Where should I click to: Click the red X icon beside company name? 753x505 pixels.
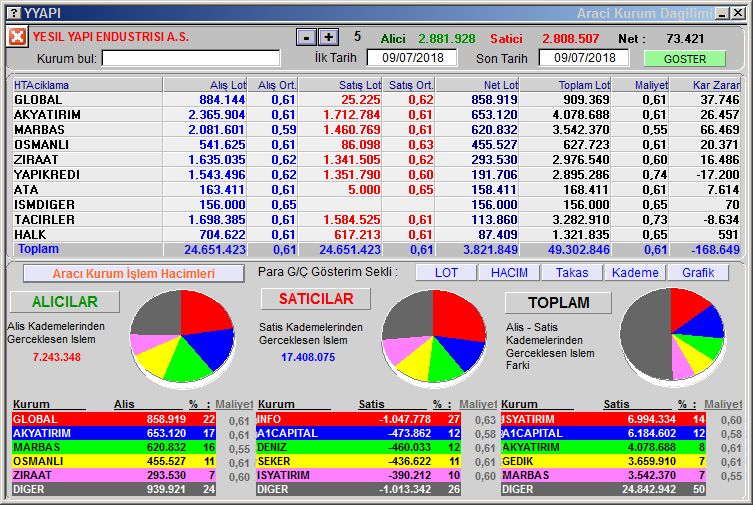pos(17,36)
